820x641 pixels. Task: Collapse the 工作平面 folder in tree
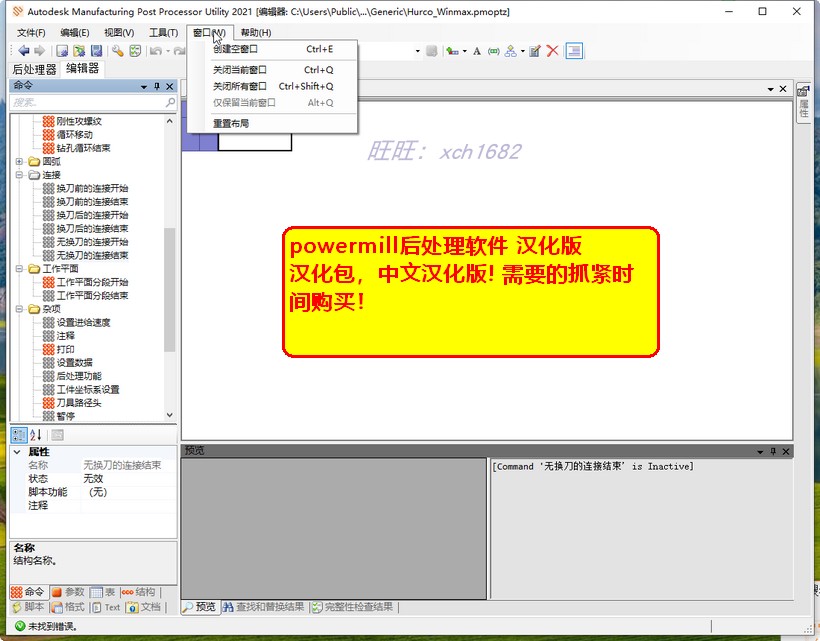[x=19, y=268]
